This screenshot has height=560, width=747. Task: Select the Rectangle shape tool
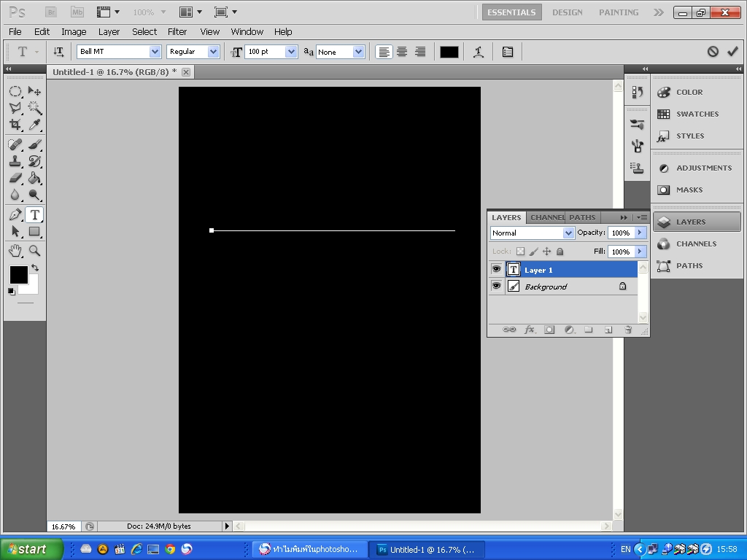pos(34,231)
